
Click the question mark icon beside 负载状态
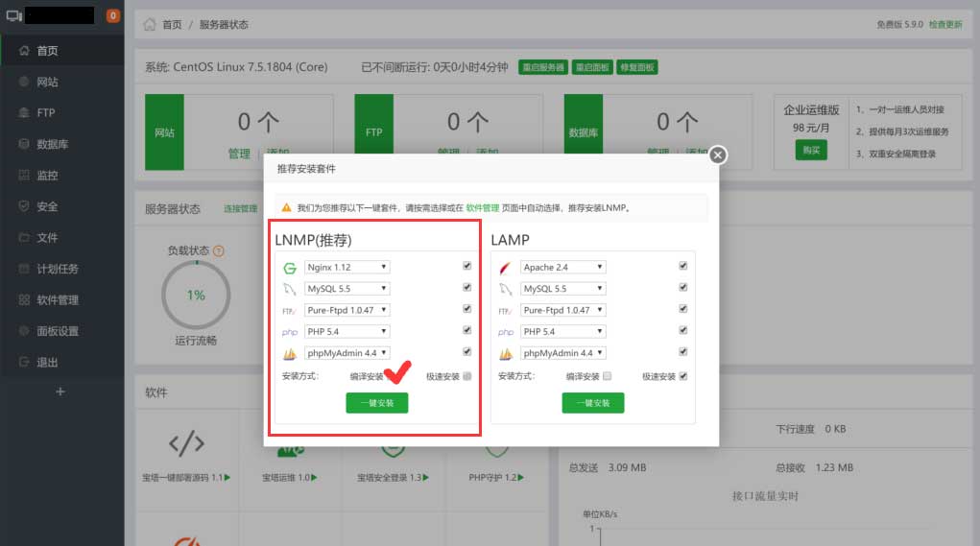pyautogui.click(x=218, y=251)
